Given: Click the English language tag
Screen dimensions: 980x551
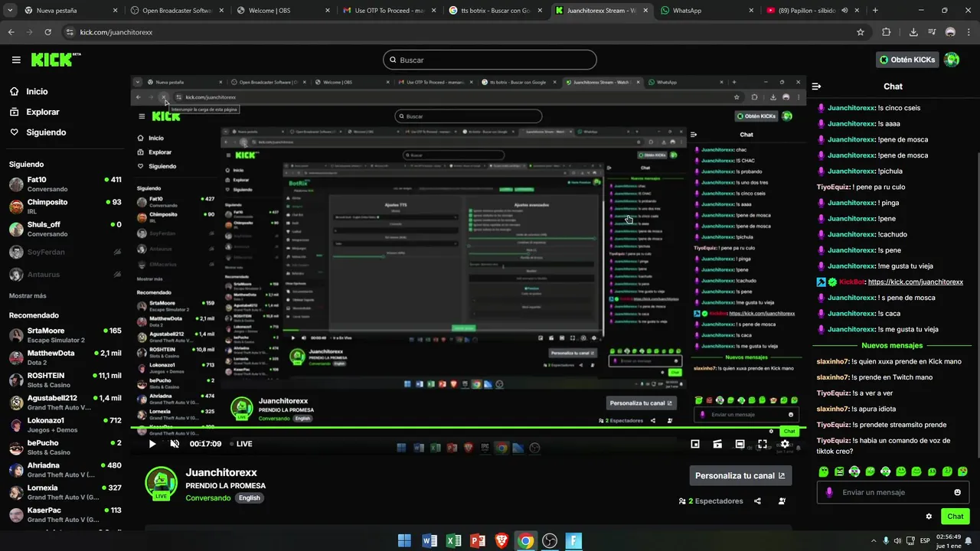Looking at the screenshot, I should (249, 497).
